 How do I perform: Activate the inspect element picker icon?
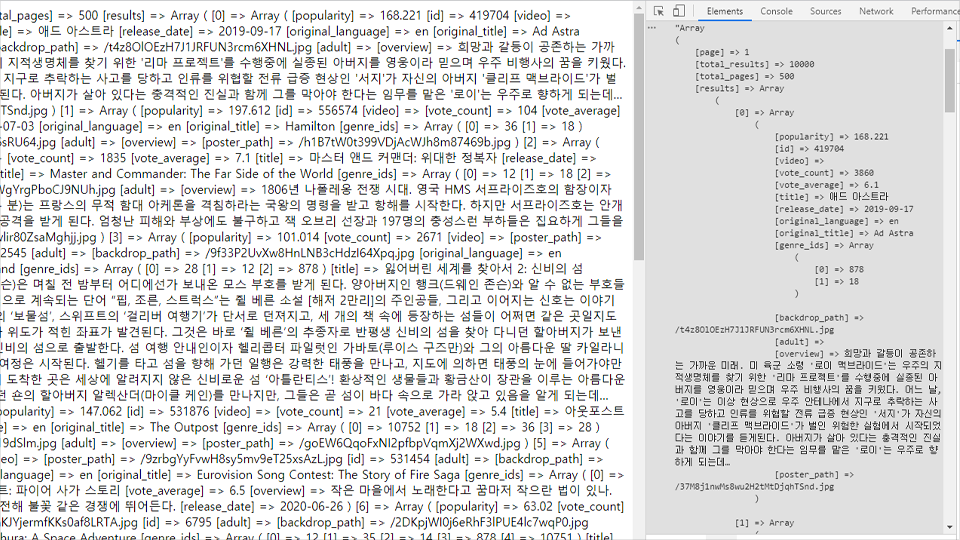point(659,11)
